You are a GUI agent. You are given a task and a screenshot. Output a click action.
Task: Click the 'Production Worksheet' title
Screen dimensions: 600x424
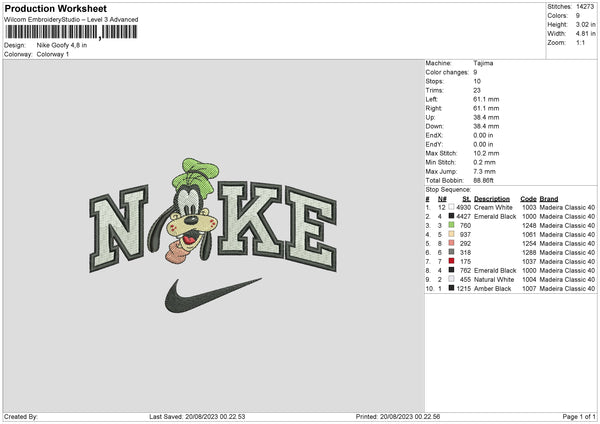tap(55, 8)
